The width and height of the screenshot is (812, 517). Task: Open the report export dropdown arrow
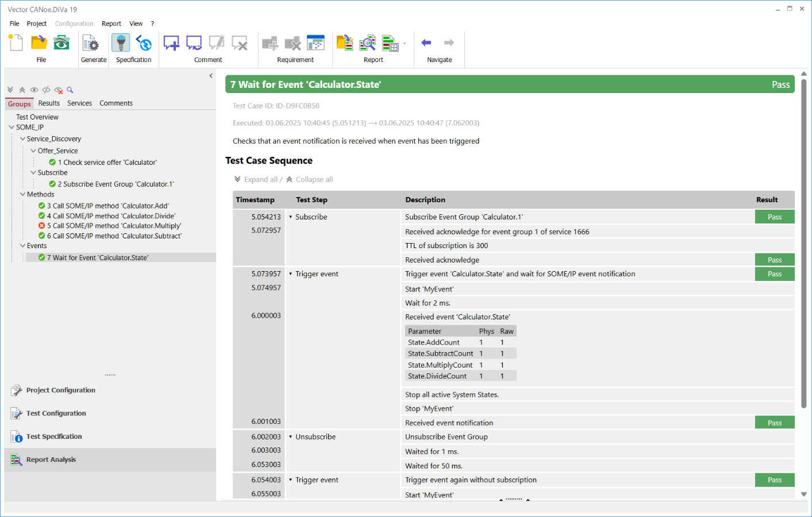[x=405, y=44]
